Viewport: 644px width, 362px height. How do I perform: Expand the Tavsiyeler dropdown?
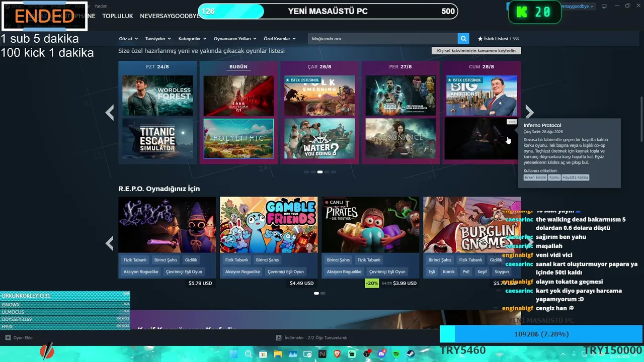click(x=158, y=39)
